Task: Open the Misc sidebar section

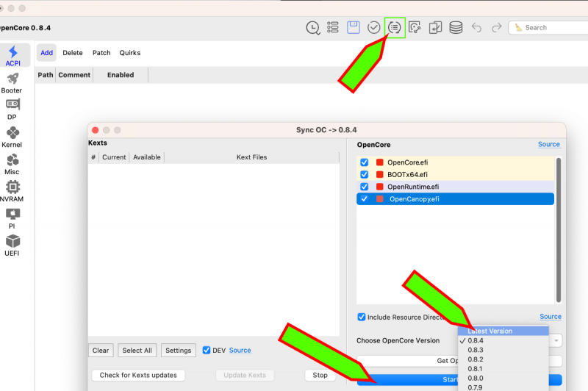Action: pos(12,164)
